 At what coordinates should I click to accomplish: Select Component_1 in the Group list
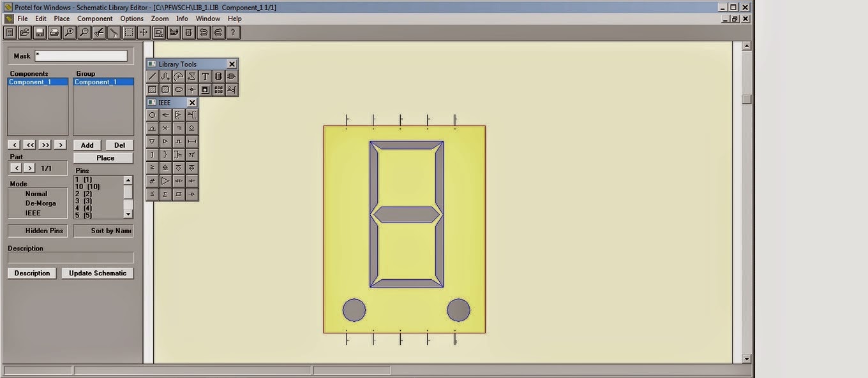click(x=103, y=82)
